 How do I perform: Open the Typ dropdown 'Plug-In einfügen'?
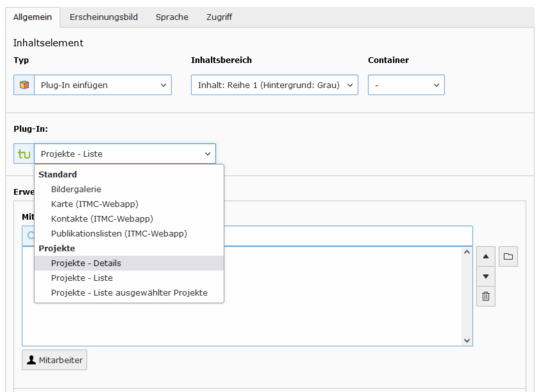coord(103,85)
